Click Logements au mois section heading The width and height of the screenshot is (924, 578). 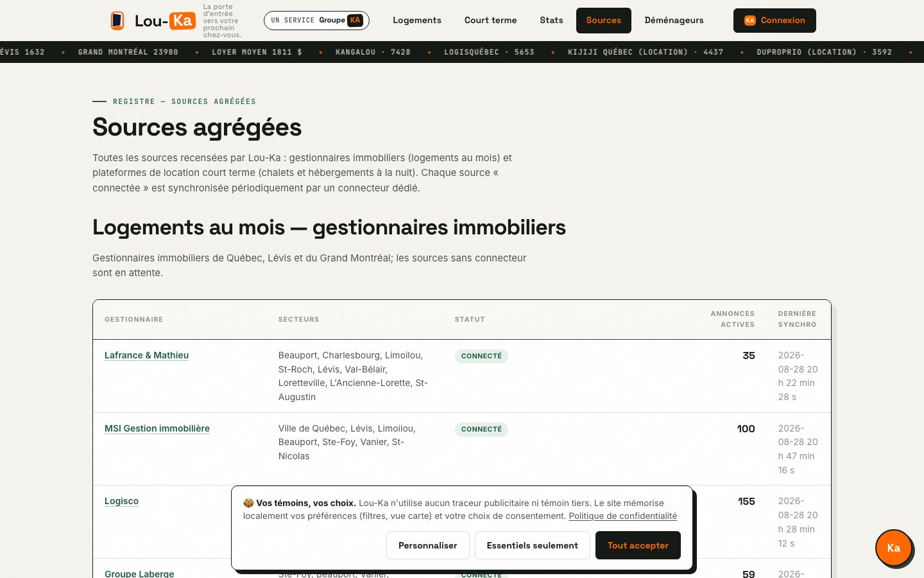(x=329, y=227)
